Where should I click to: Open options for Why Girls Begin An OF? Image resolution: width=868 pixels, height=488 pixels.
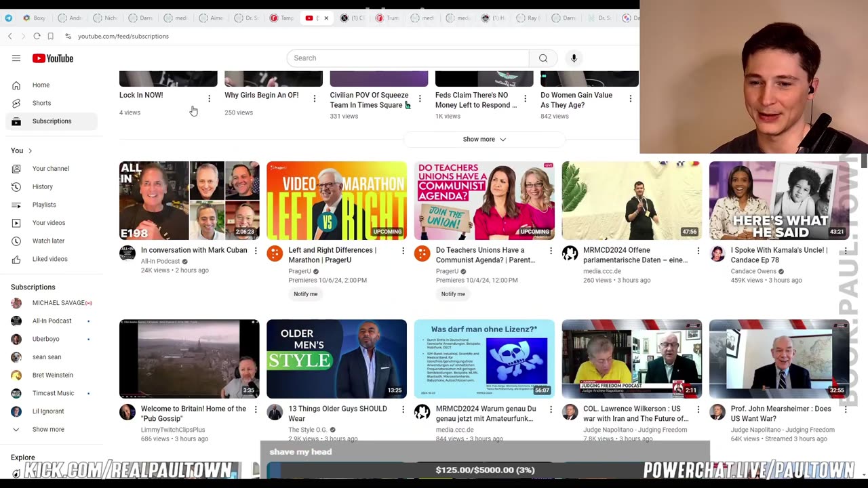coord(314,99)
